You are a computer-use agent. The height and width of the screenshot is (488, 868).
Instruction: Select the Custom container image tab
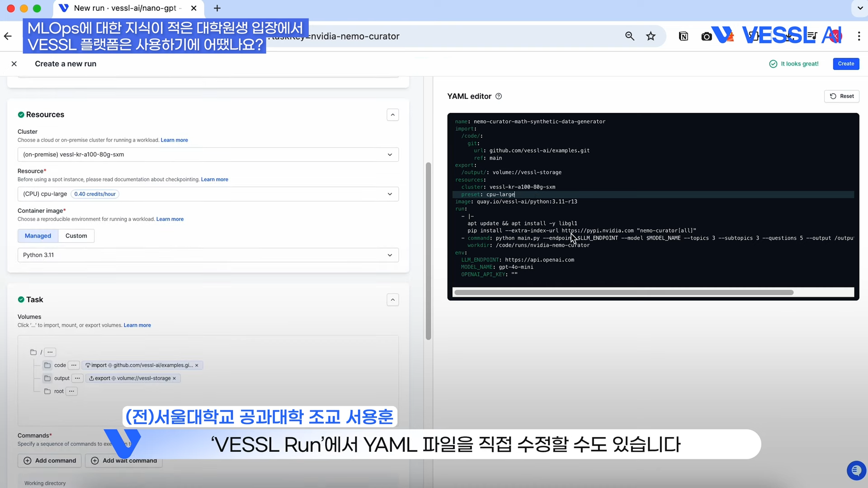coord(76,236)
